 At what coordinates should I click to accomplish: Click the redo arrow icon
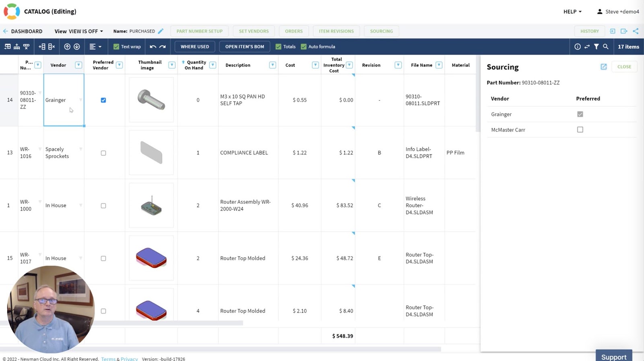tap(163, 47)
